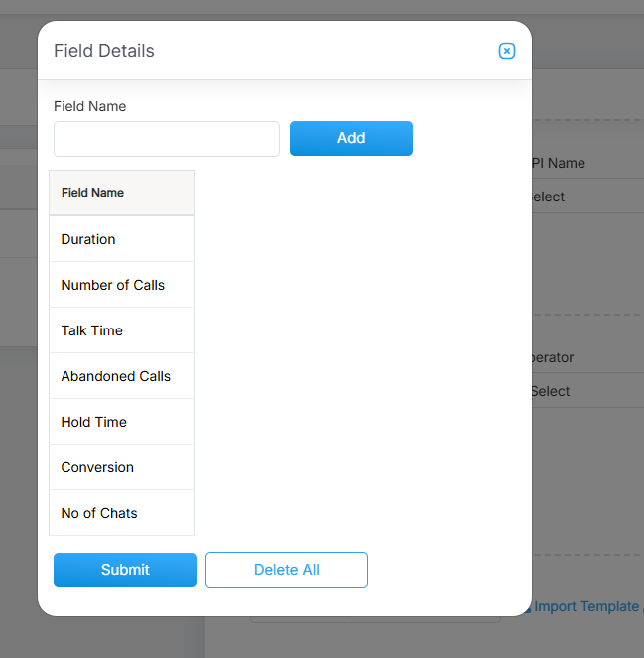Select the Hold Time row
Image resolution: width=644 pixels, height=658 pixels.
(94, 422)
